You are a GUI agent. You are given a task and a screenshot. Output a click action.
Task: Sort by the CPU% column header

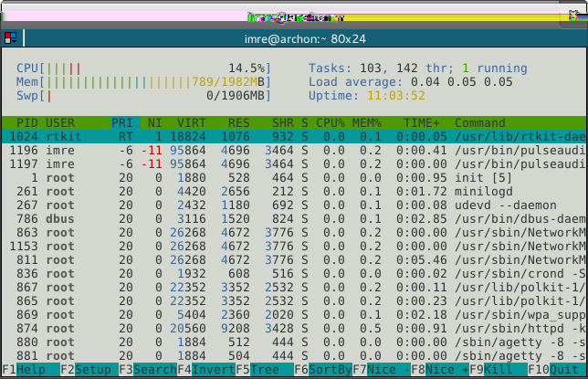click(x=331, y=123)
